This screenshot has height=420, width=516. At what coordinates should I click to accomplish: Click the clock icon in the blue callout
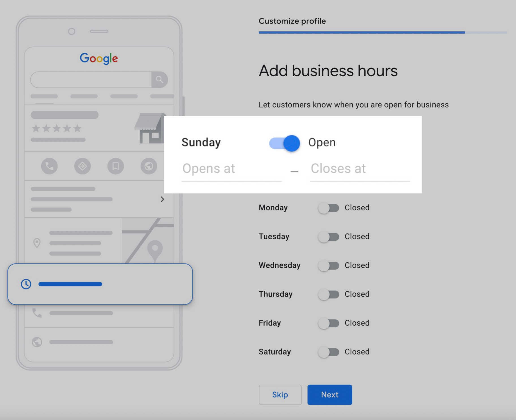coord(26,284)
